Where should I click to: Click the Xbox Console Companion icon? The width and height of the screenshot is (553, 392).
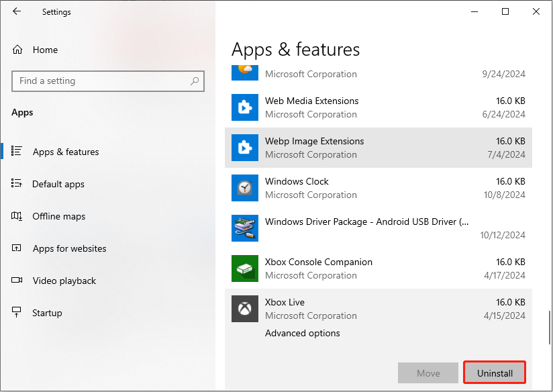245,268
